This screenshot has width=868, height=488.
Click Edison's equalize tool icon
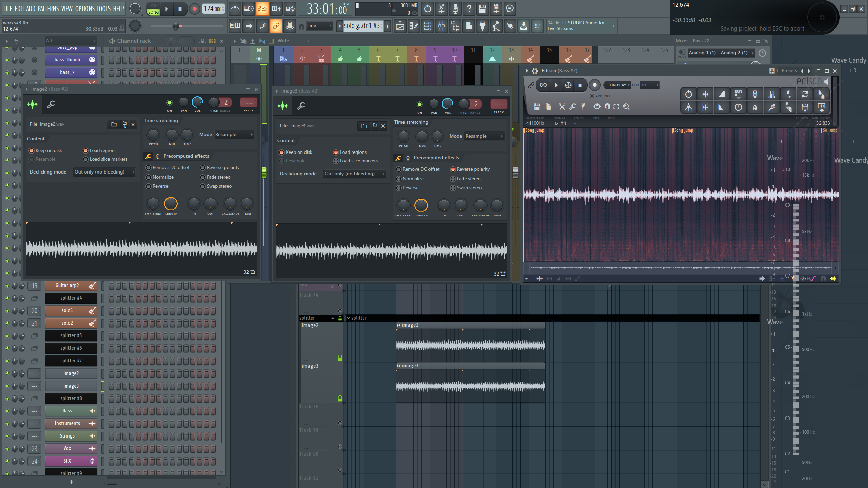pos(772,94)
